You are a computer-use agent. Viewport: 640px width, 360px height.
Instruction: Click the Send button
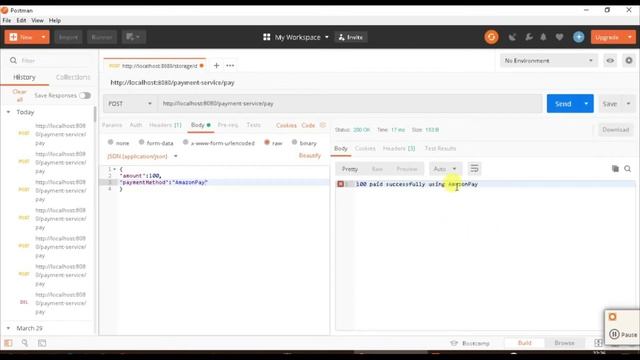tap(563, 104)
